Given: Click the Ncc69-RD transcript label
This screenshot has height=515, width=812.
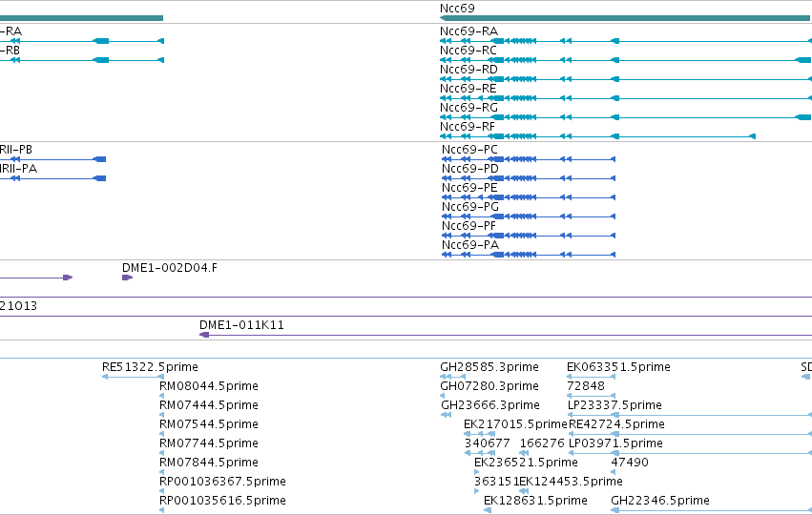Looking at the screenshot, I should 468,70.
